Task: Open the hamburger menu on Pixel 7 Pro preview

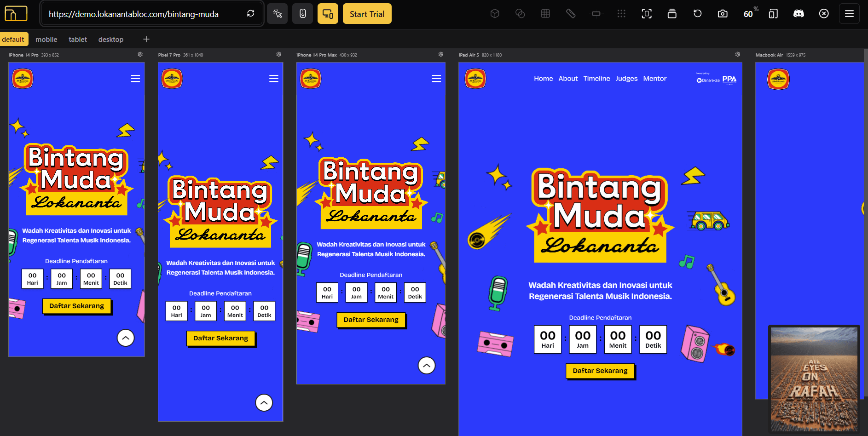Action: tap(274, 78)
